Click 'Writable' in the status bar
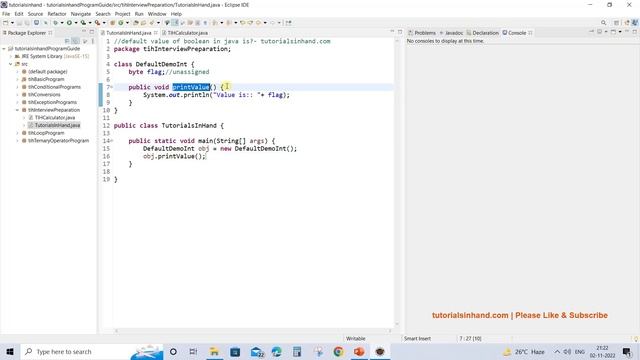The height and width of the screenshot is (360, 640). (356, 339)
